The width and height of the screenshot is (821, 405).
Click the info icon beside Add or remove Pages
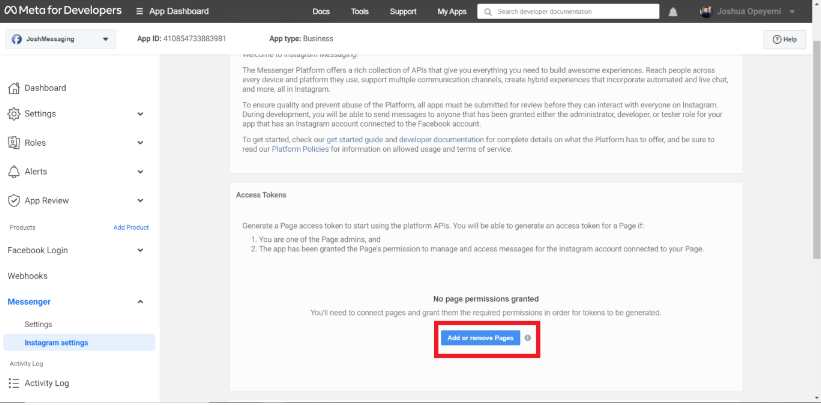528,338
